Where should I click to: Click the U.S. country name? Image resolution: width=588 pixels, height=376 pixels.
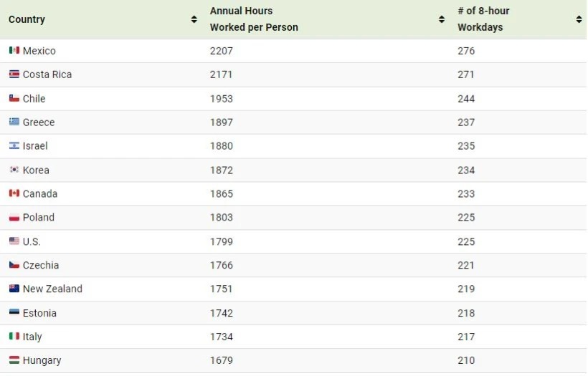(32, 241)
